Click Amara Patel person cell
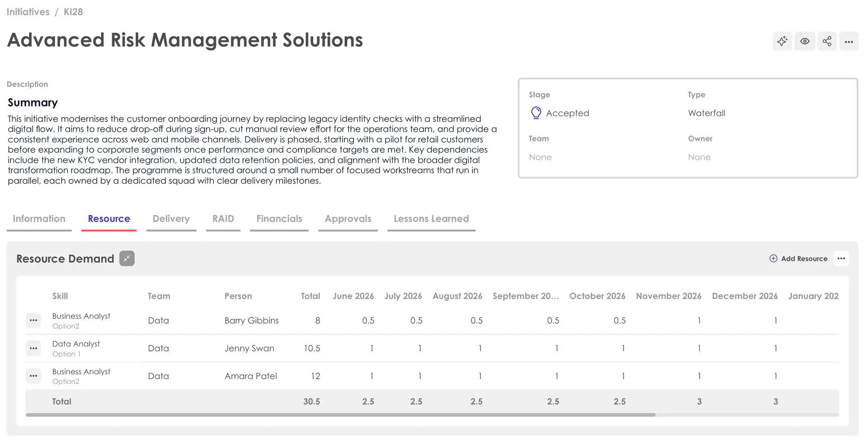This screenshot has height=448, width=868. 251,376
